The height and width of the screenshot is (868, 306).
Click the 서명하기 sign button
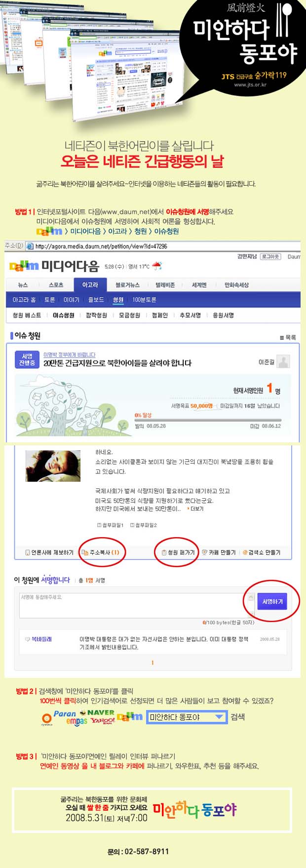(272, 601)
